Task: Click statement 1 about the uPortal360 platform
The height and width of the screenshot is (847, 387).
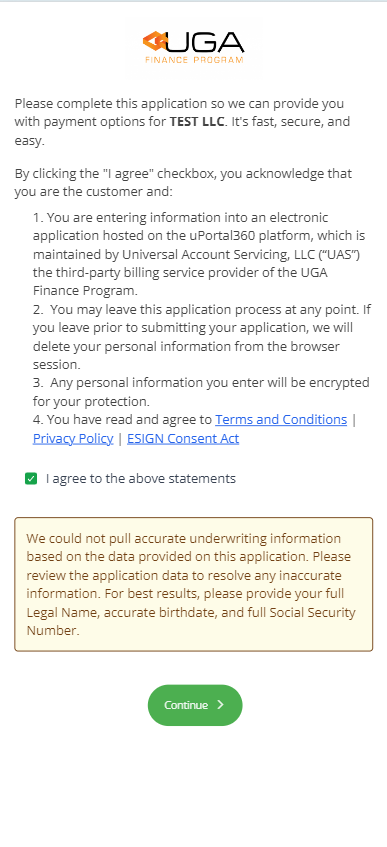Action: tap(200, 254)
